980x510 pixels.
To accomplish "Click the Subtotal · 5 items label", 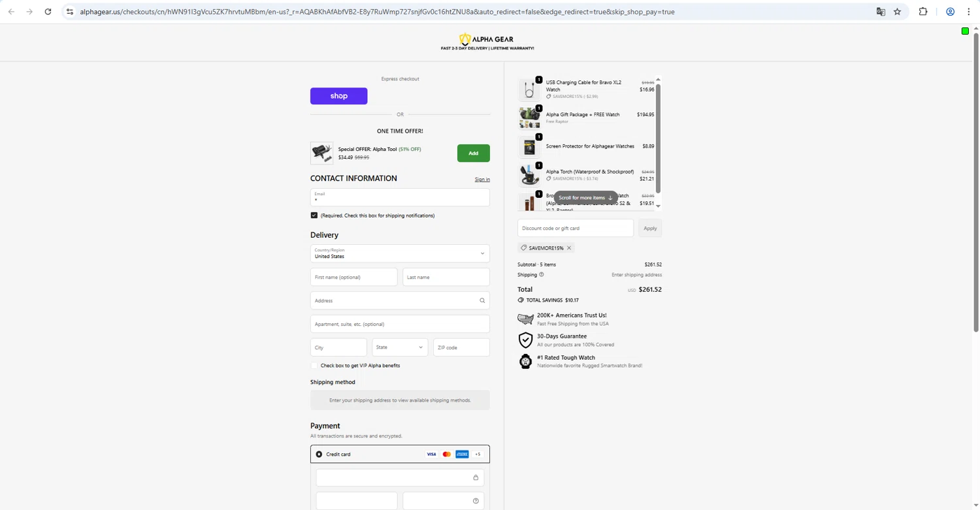I will [536, 264].
